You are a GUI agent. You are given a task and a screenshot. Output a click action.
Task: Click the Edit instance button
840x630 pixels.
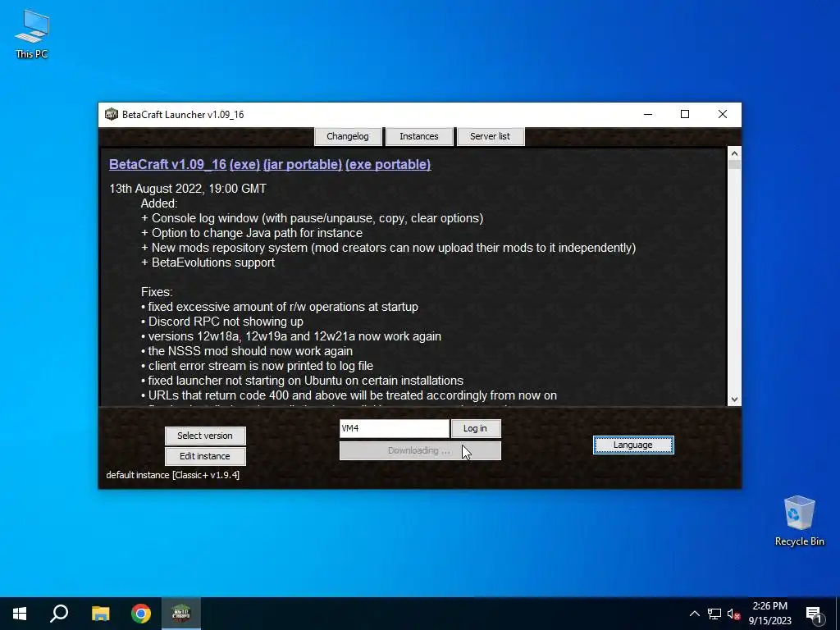coord(205,456)
